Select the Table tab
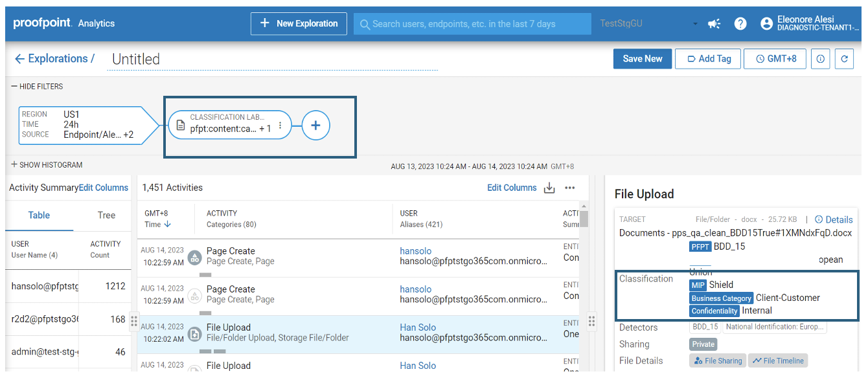Image resolution: width=868 pixels, height=387 pixels. click(39, 216)
